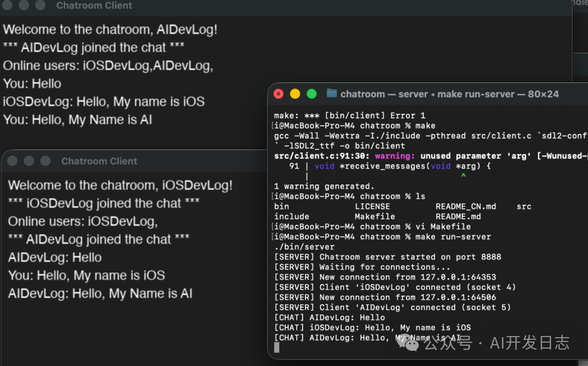Close the iOSDevLog Chatroom Client window
This screenshot has width=588, height=366.
[13, 161]
